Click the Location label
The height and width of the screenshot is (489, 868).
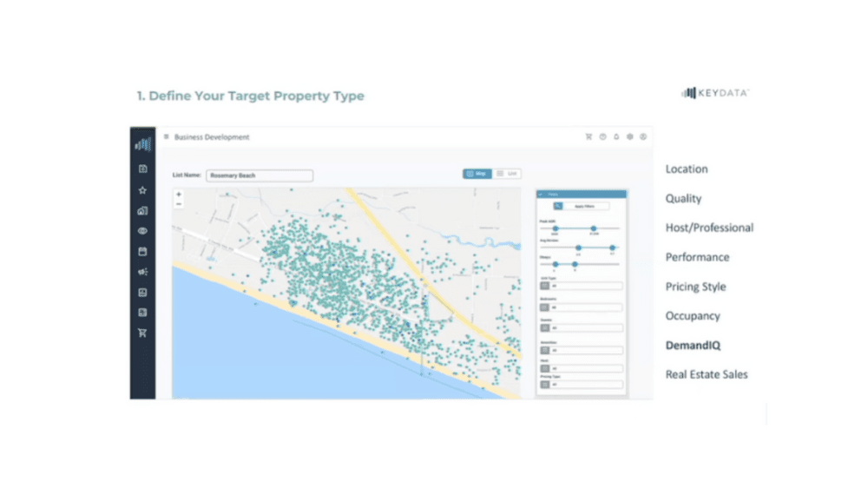click(687, 169)
